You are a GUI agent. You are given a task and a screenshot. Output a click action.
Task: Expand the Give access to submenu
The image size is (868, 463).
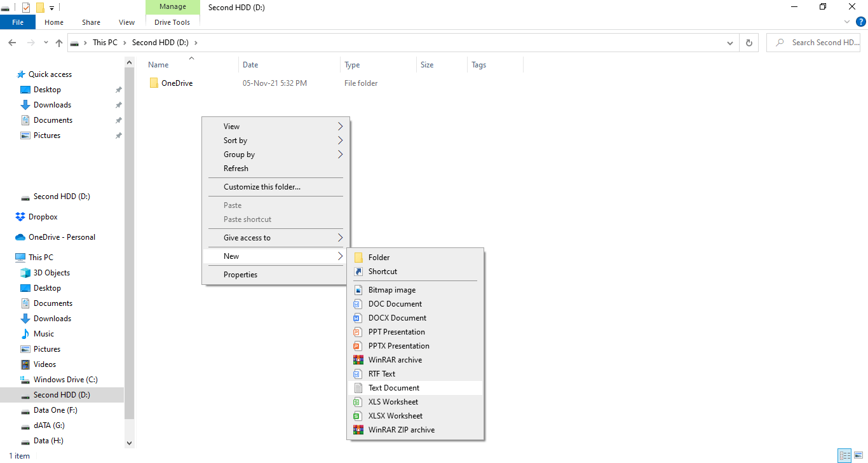(247, 237)
